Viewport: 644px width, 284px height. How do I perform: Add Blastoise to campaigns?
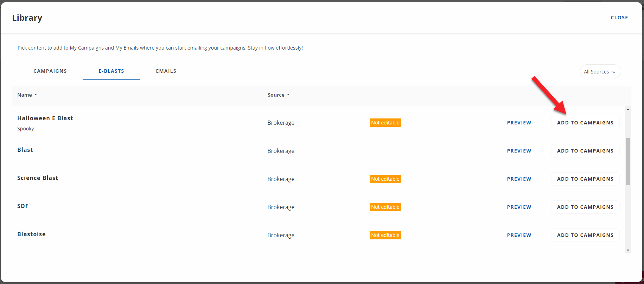pos(585,235)
